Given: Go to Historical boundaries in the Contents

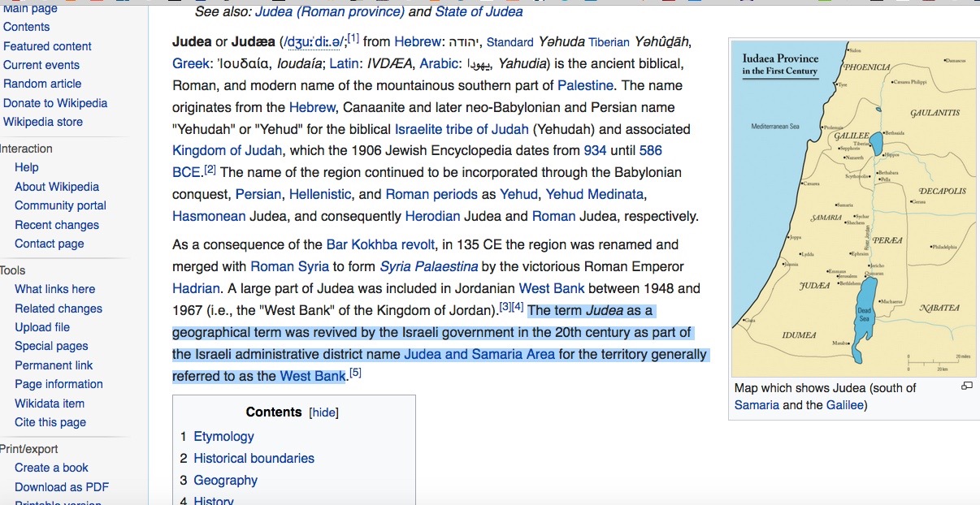Looking at the screenshot, I should click(254, 459).
